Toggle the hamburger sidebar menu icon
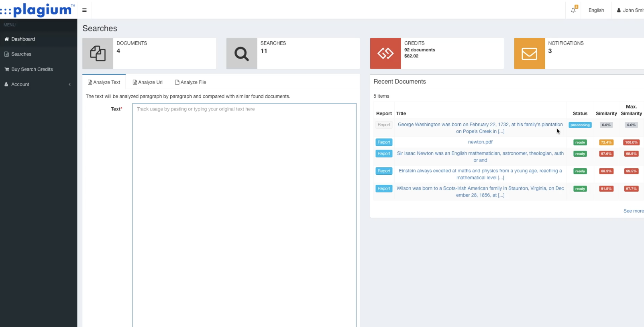Image resolution: width=644 pixels, height=327 pixels. click(x=84, y=10)
